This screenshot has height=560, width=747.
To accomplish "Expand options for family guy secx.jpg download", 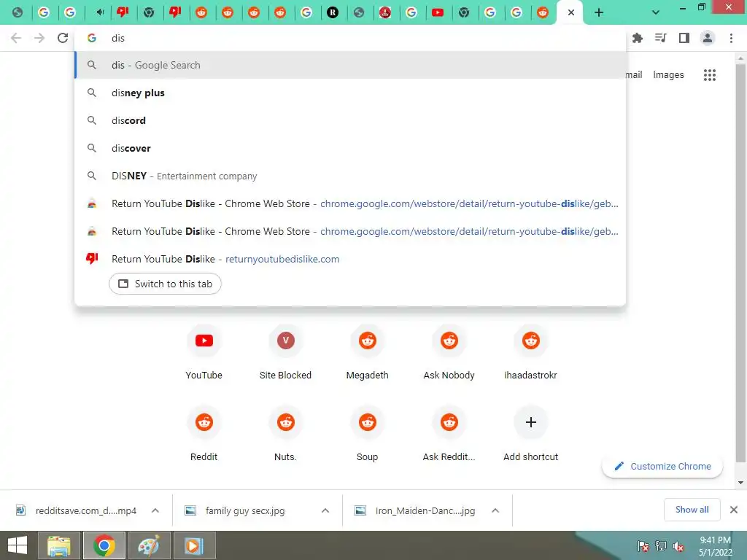I will pos(325,510).
